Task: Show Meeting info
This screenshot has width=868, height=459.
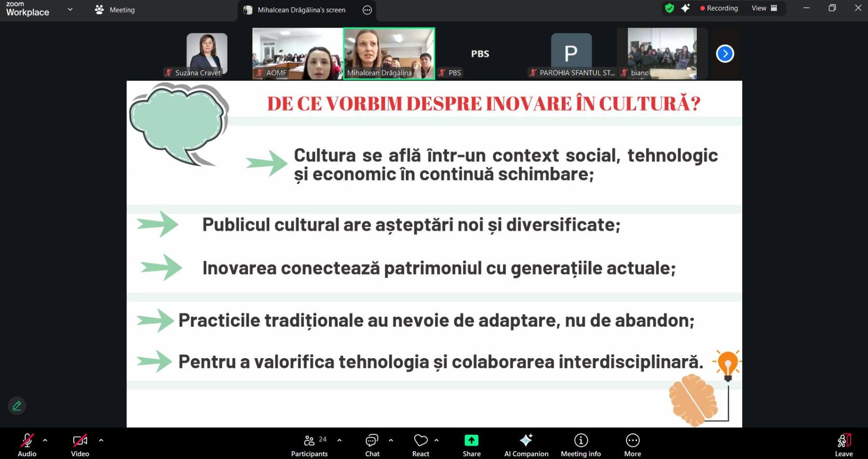Action: (581, 444)
